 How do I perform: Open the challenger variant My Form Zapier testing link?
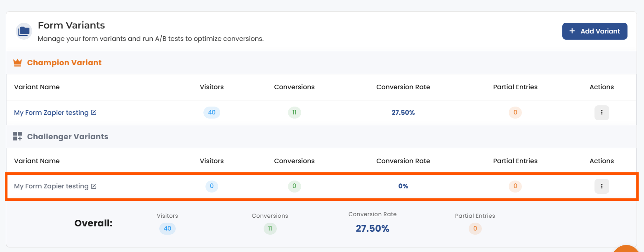point(51,186)
